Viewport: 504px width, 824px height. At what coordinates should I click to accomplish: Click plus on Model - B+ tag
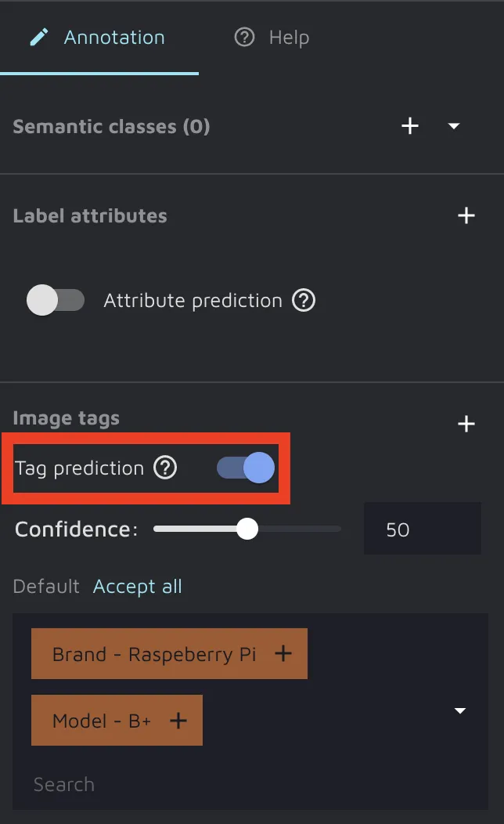click(x=178, y=721)
